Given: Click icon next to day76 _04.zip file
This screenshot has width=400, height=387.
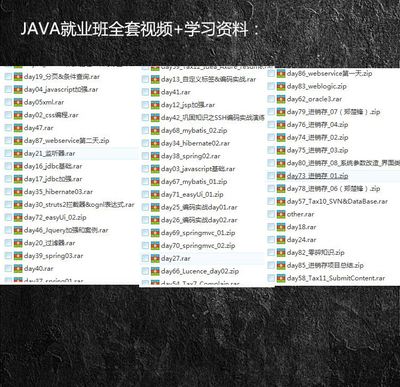Looking at the screenshot, I should 281,125.
